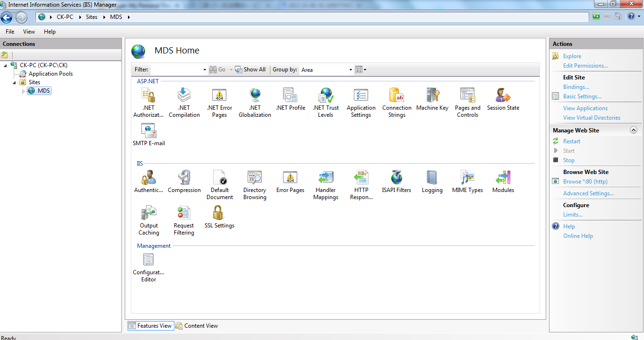Open Directory Browsing feature
644x340 pixels.
click(x=255, y=185)
